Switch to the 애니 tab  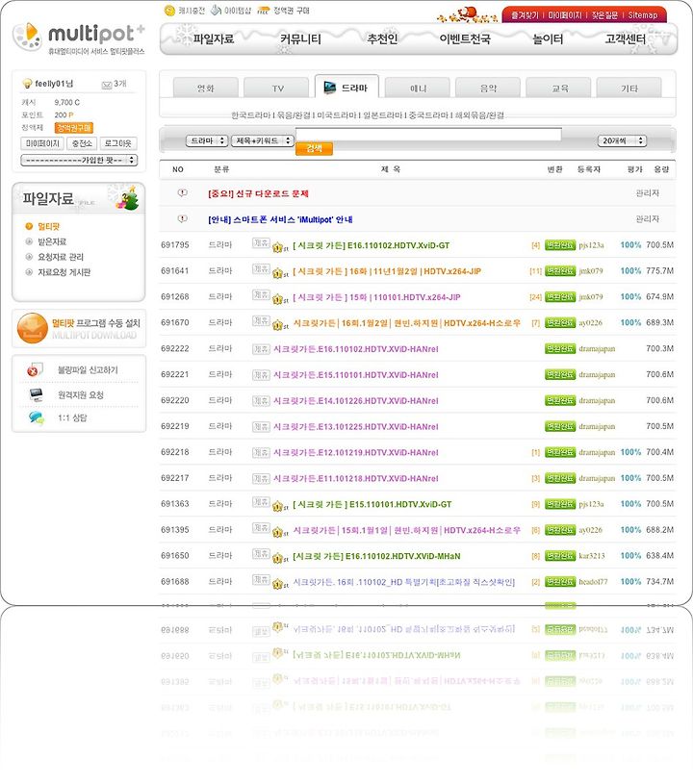click(x=418, y=88)
